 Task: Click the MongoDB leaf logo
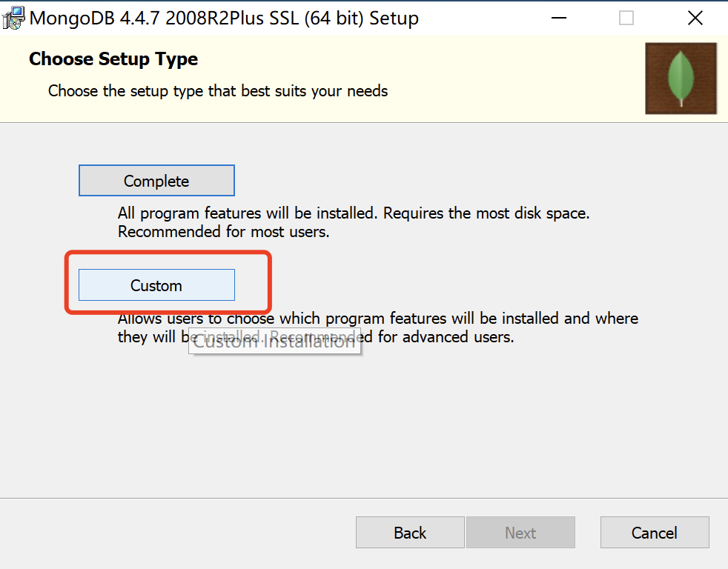pos(681,79)
